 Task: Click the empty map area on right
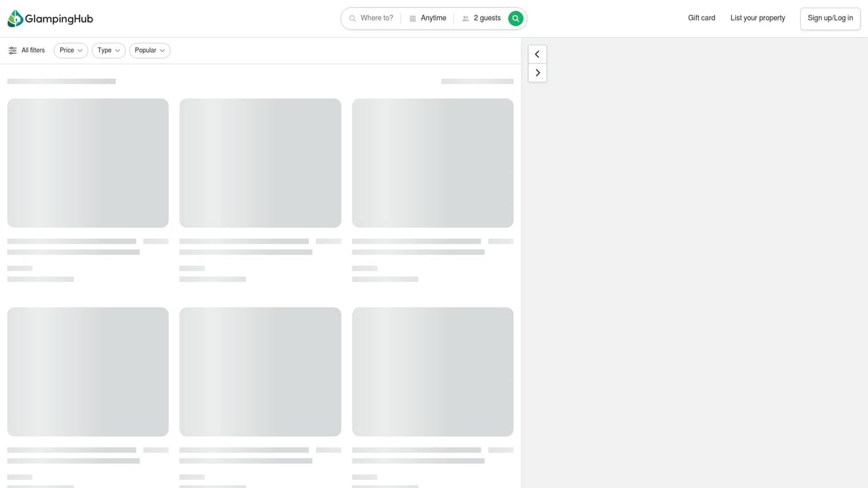pyautogui.click(x=694, y=275)
